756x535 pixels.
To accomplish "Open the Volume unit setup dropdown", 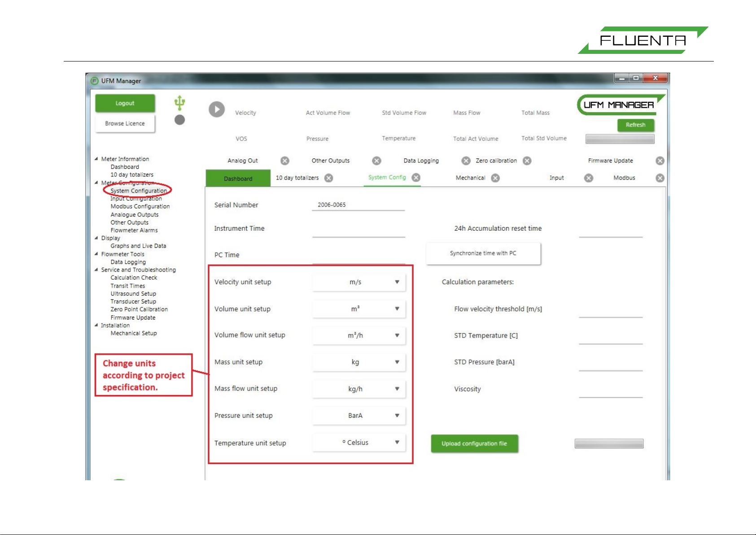I will (359, 309).
